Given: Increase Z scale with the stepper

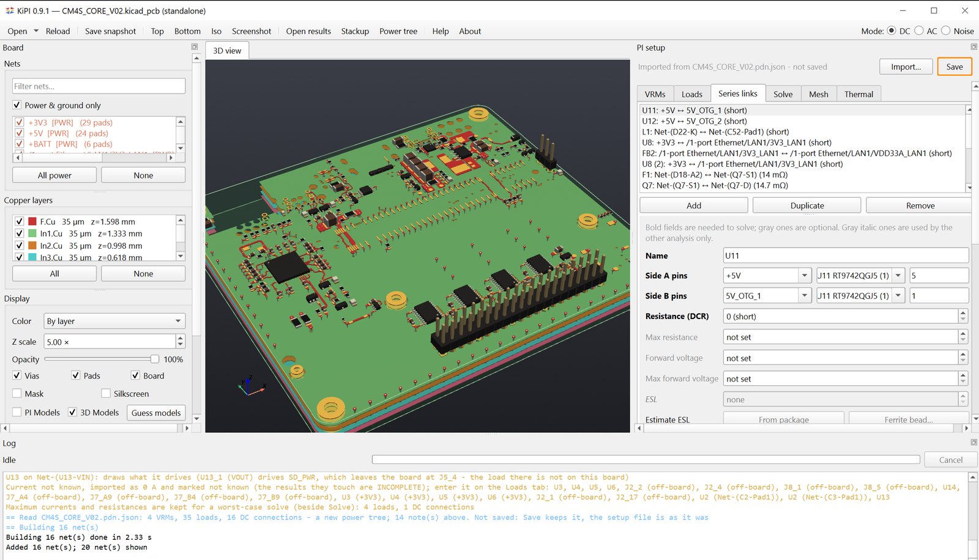Looking at the screenshot, I should 181,338.
